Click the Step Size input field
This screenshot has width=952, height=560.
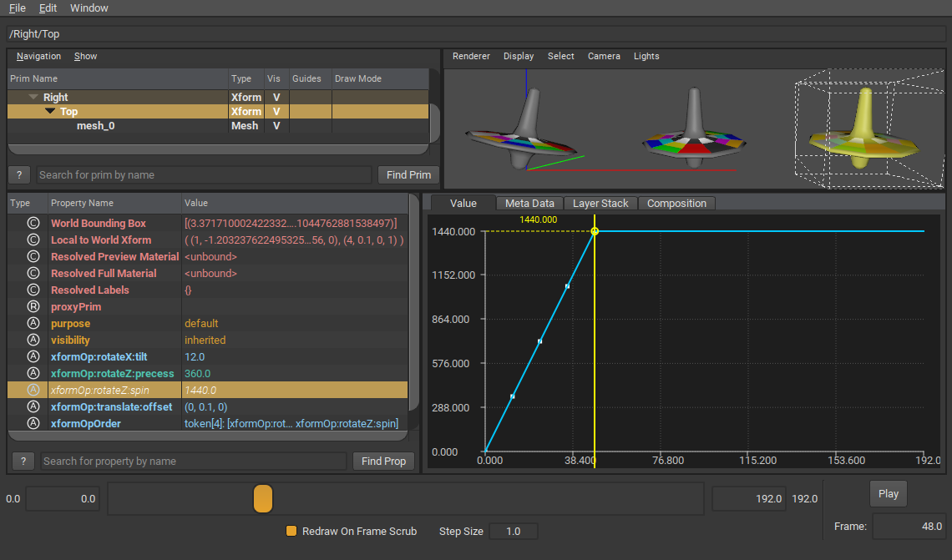click(513, 532)
